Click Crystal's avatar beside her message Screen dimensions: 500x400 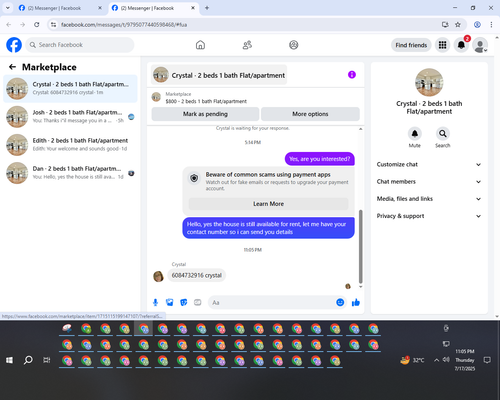tap(158, 276)
